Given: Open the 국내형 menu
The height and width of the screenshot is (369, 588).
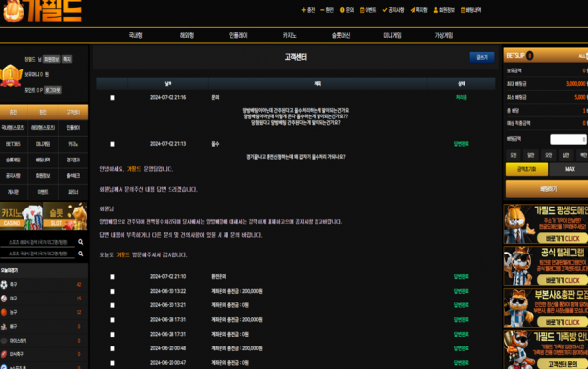Looking at the screenshot, I should pyautogui.click(x=135, y=35).
